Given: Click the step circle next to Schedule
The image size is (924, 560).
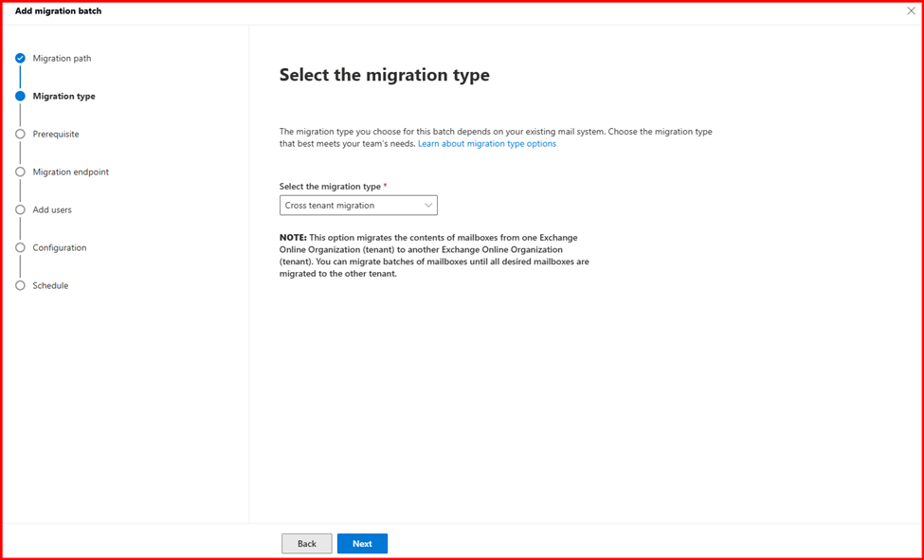Looking at the screenshot, I should 20,285.
